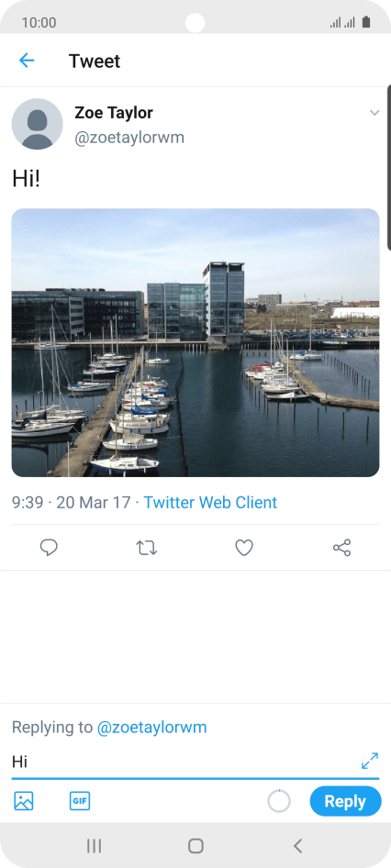This screenshot has height=868, width=391.
Task: View the marina harbor photo
Action: (195, 342)
